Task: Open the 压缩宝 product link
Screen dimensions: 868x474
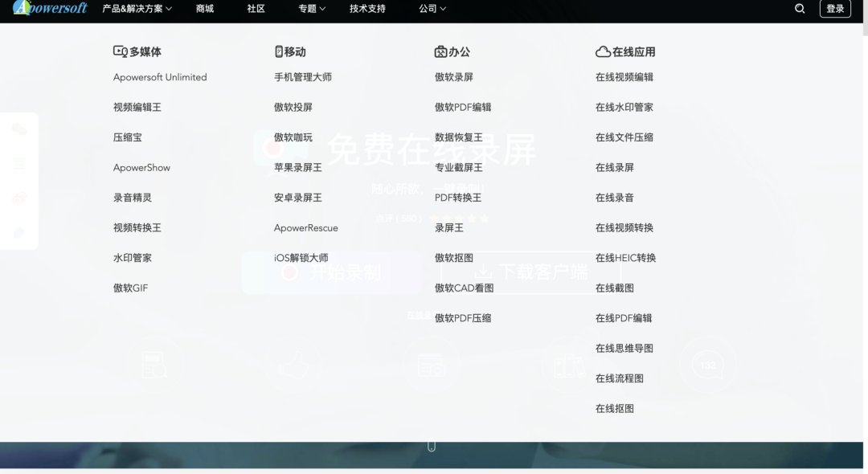Action: point(127,137)
